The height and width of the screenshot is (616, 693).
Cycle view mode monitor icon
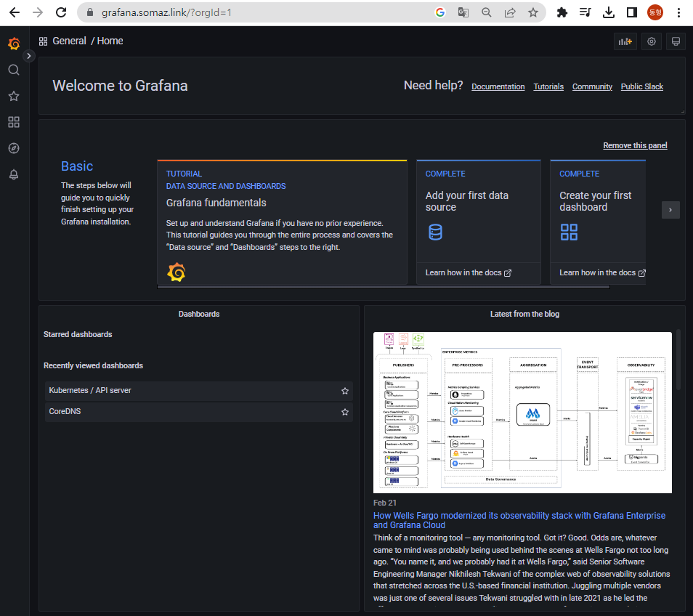point(676,41)
